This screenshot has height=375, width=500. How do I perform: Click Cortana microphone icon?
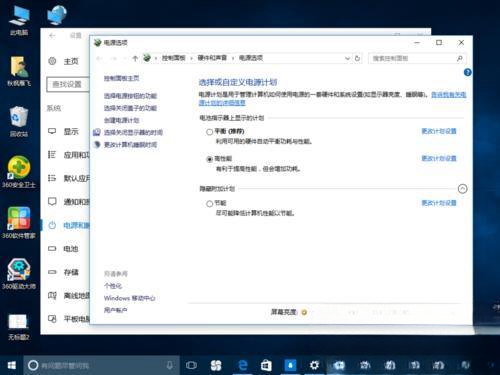coord(170,365)
